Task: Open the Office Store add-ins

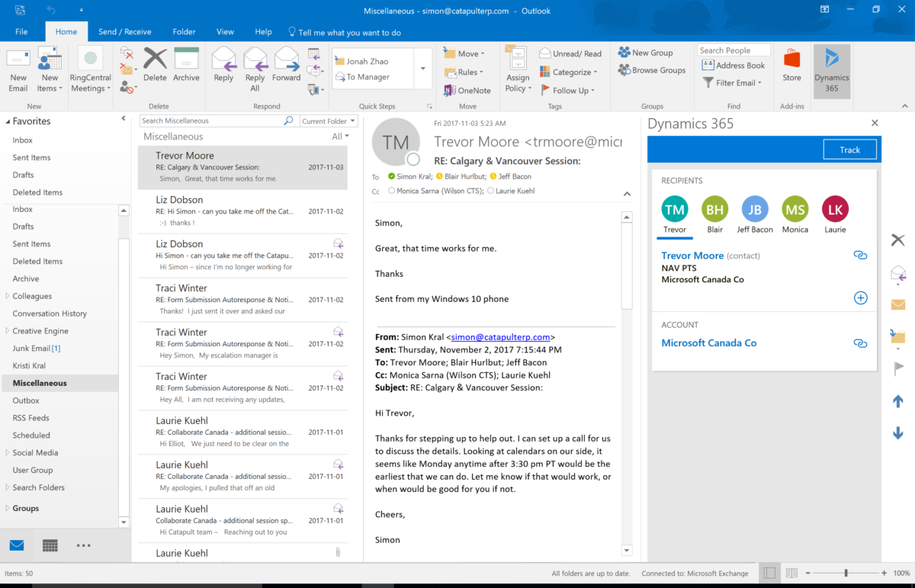Action: tap(792, 65)
